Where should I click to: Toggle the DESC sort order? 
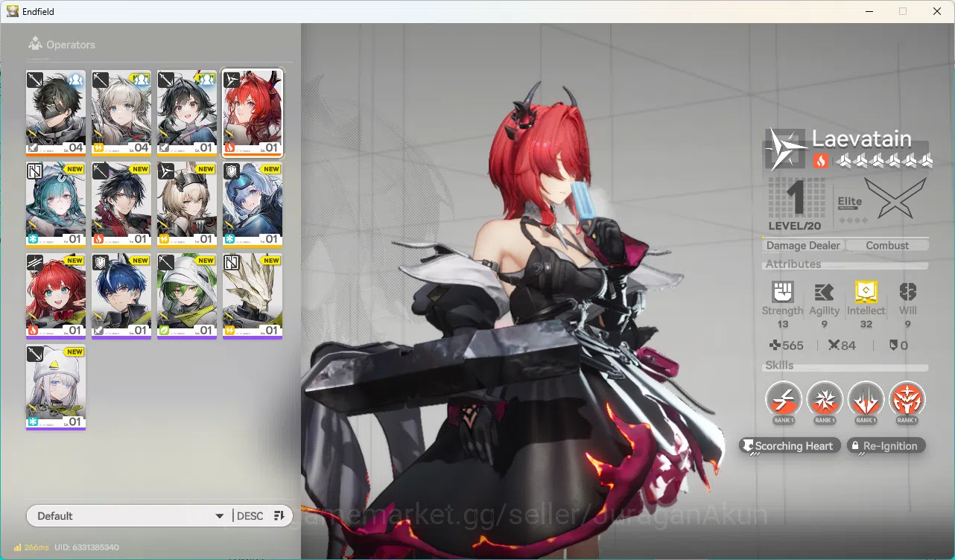coord(250,516)
